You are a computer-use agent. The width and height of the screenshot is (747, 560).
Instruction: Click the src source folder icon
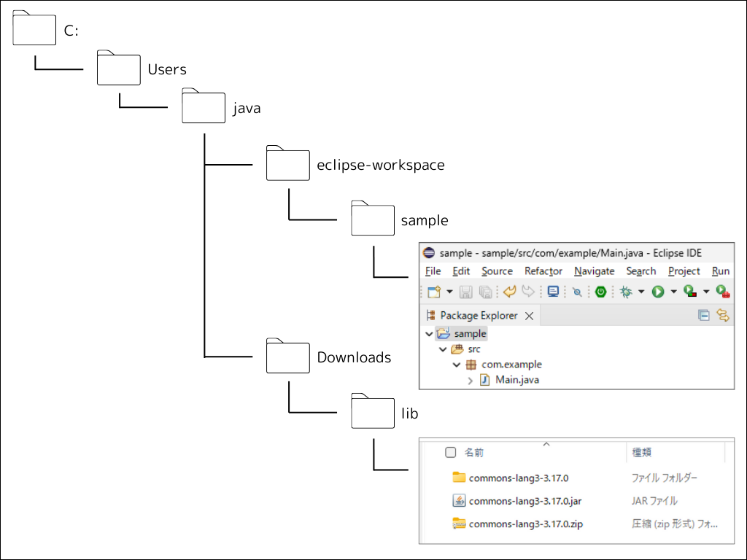click(457, 349)
